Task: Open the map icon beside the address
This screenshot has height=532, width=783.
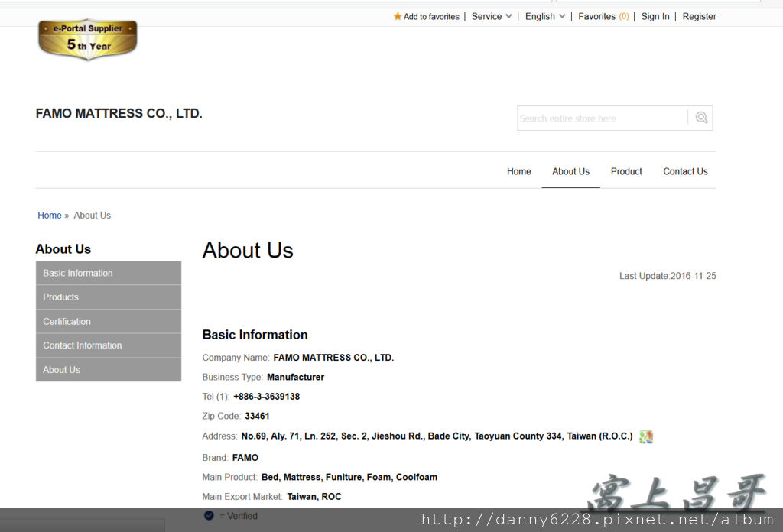Action: coord(646,436)
